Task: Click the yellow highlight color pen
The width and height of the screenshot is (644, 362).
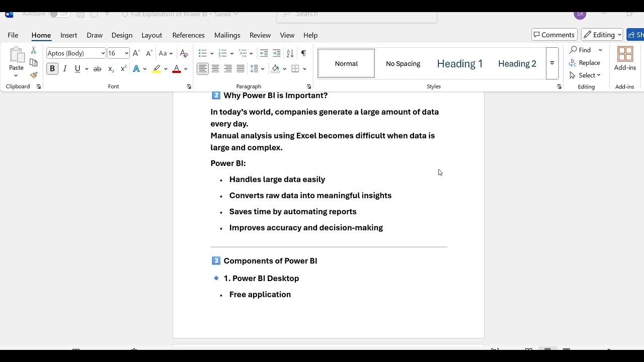Action: click(x=157, y=69)
